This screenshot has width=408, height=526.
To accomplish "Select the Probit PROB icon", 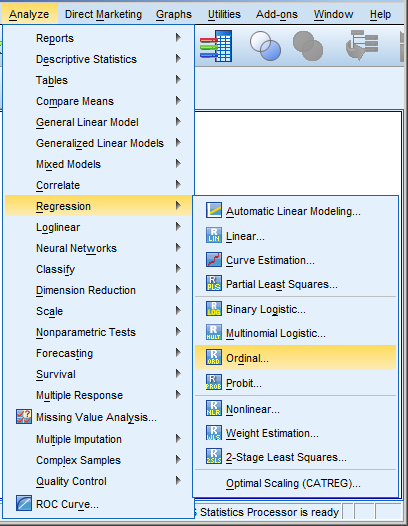I will (x=214, y=382).
